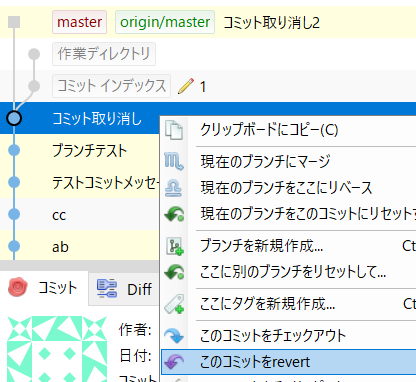Select the 作業ディレクトリ label
Viewport: 416px width, 382px height.
[104, 54]
